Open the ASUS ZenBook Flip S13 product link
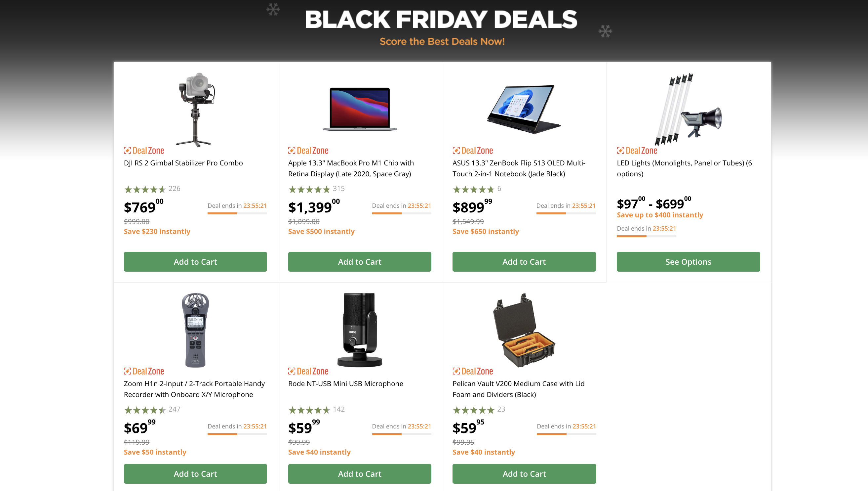Screen dimensions: 868x491 click(x=519, y=168)
